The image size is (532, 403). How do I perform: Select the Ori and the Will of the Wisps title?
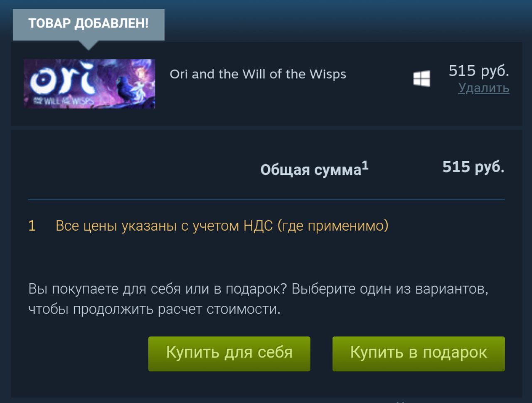click(x=258, y=74)
